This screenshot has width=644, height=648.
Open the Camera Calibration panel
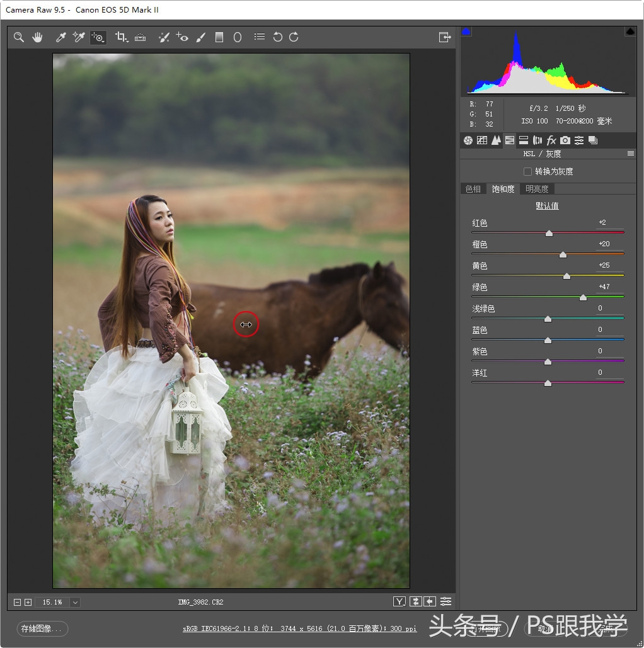[x=565, y=140]
